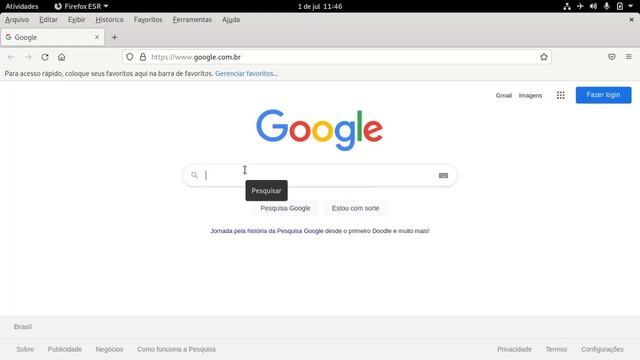Open the network status icon in top bar

click(x=567, y=6)
